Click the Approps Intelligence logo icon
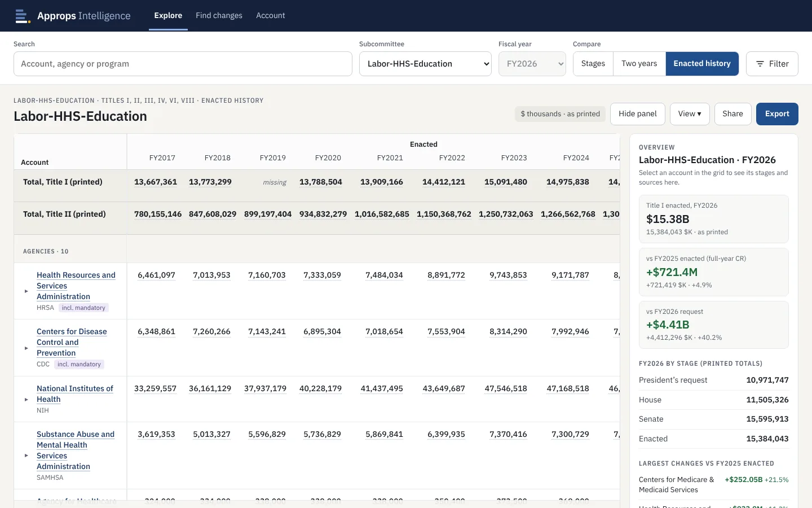Image resolution: width=812 pixels, height=508 pixels. (23, 16)
